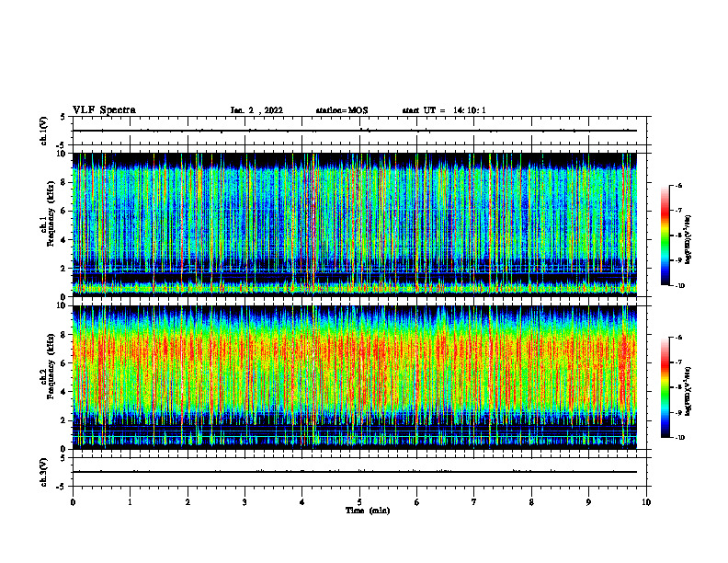Viewport: 728px width, 563px height.
Task: Click the "-8" label on ch.2 color bar
Action: (x=678, y=387)
